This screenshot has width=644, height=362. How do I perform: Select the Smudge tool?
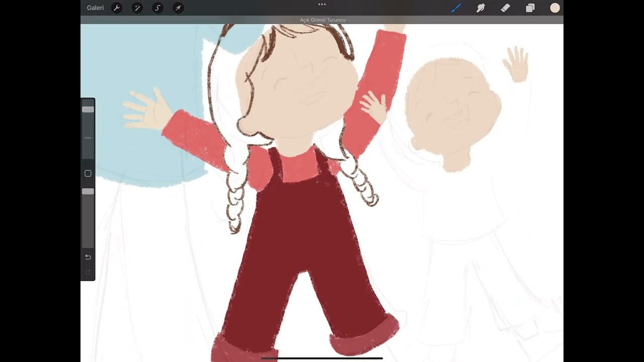tap(480, 8)
